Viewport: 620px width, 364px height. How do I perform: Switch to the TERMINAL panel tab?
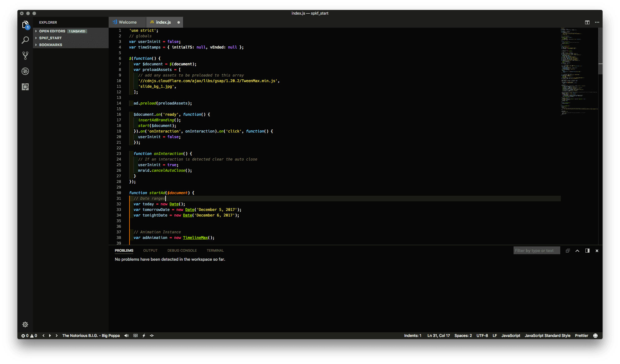point(215,250)
